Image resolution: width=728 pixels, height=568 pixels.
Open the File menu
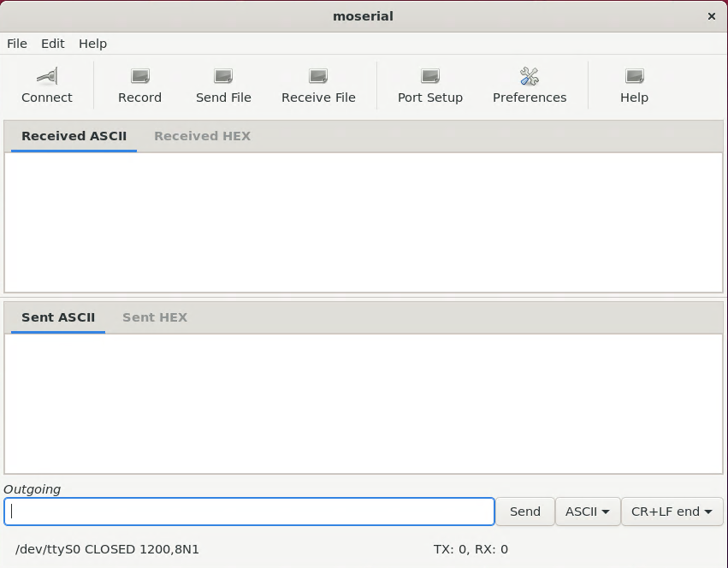pyautogui.click(x=17, y=44)
